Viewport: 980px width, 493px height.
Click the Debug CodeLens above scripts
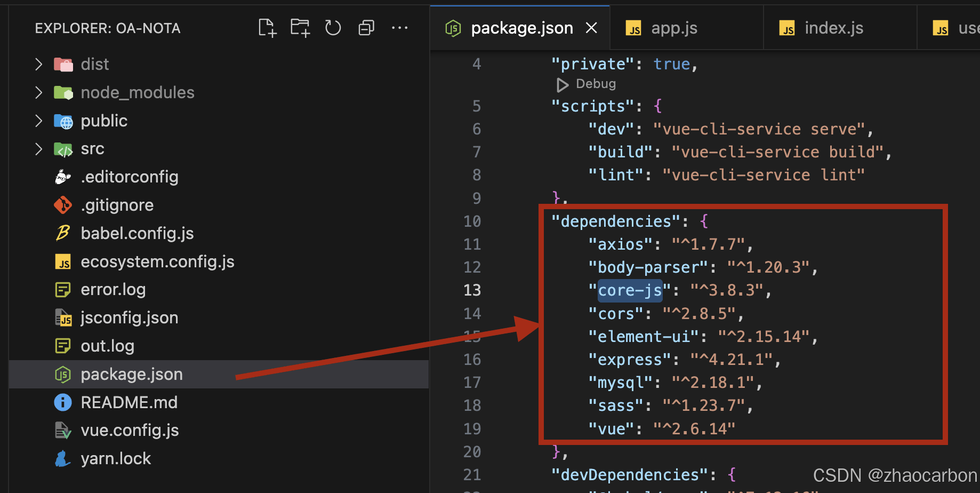tap(596, 84)
